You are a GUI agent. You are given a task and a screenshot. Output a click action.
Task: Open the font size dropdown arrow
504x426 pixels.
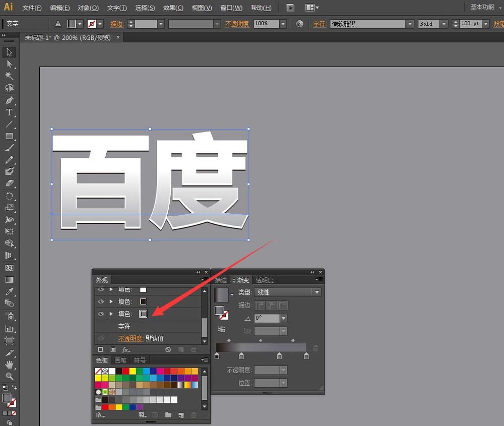486,24
